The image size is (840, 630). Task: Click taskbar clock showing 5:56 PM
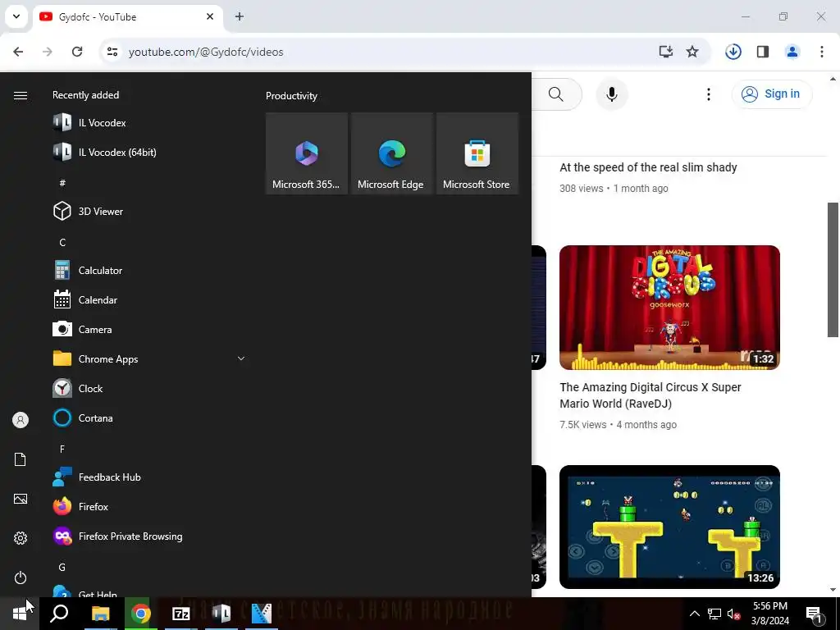coord(769,614)
